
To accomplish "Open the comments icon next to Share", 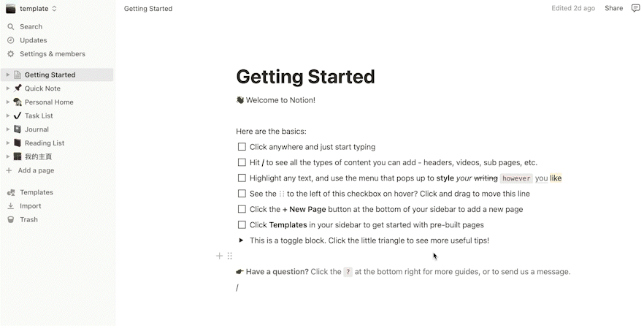I will coord(635,8).
